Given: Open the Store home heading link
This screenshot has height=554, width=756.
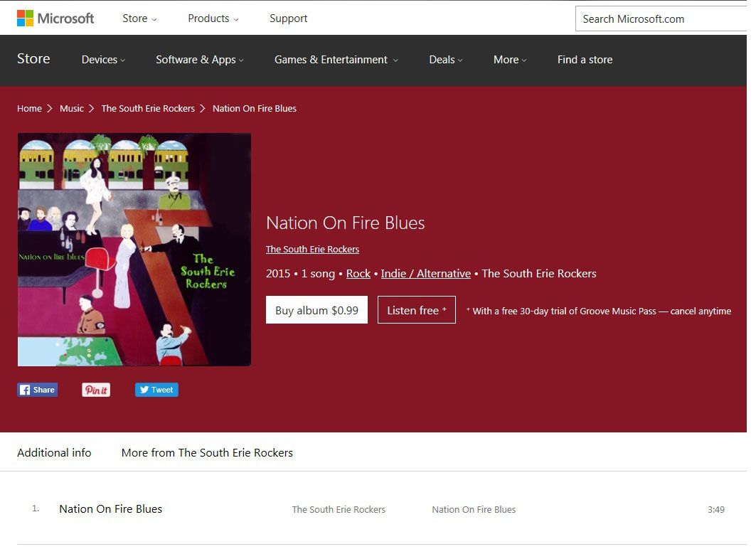Looking at the screenshot, I should click(x=33, y=59).
